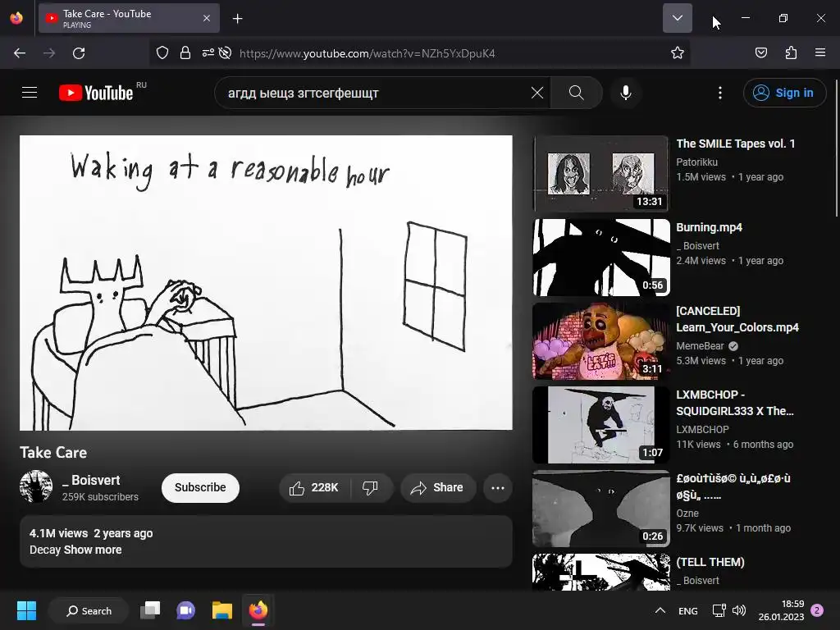Expand the list all tabs dropdown
The image size is (840, 630).
click(x=677, y=18)
